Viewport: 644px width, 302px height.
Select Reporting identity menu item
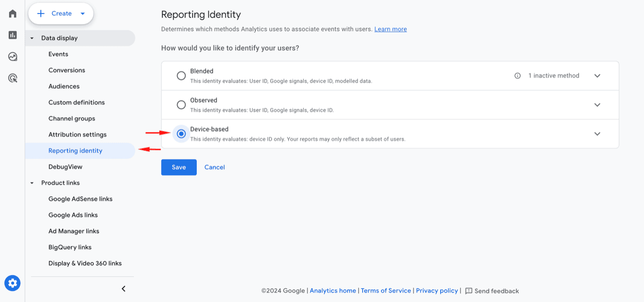tap(80, 151)
